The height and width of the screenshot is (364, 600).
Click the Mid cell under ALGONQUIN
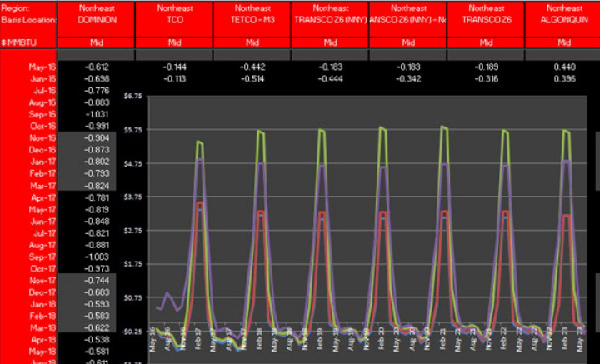tap(564, 42)
